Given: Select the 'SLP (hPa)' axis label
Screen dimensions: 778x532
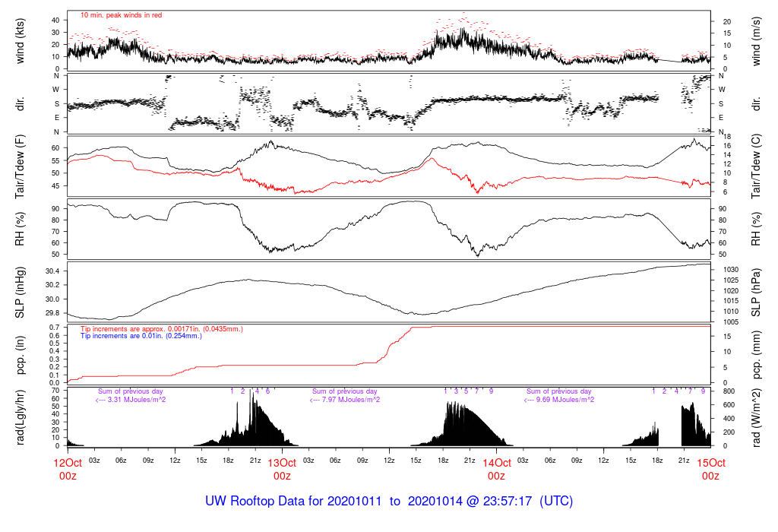Looking at the screenshot, I should click(756, 293).
